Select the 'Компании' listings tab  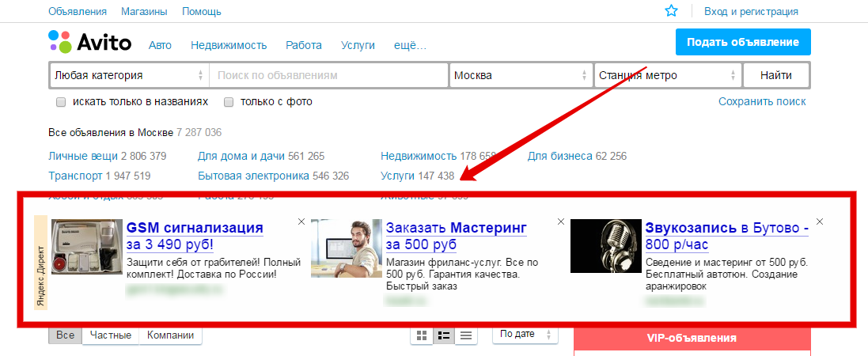[x=170, y=335]
